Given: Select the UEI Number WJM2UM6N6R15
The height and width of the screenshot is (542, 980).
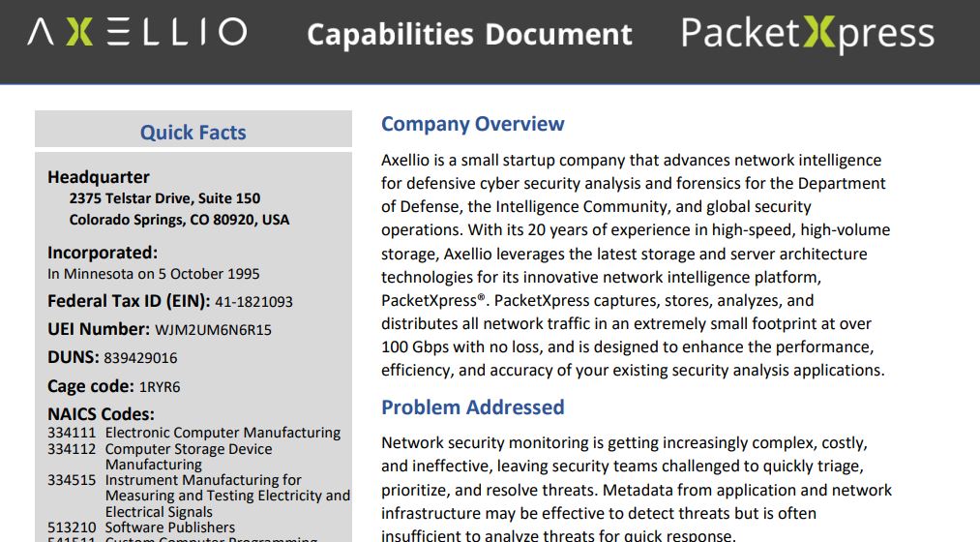Looking at the screenshot, I should (x=213, y=330).
